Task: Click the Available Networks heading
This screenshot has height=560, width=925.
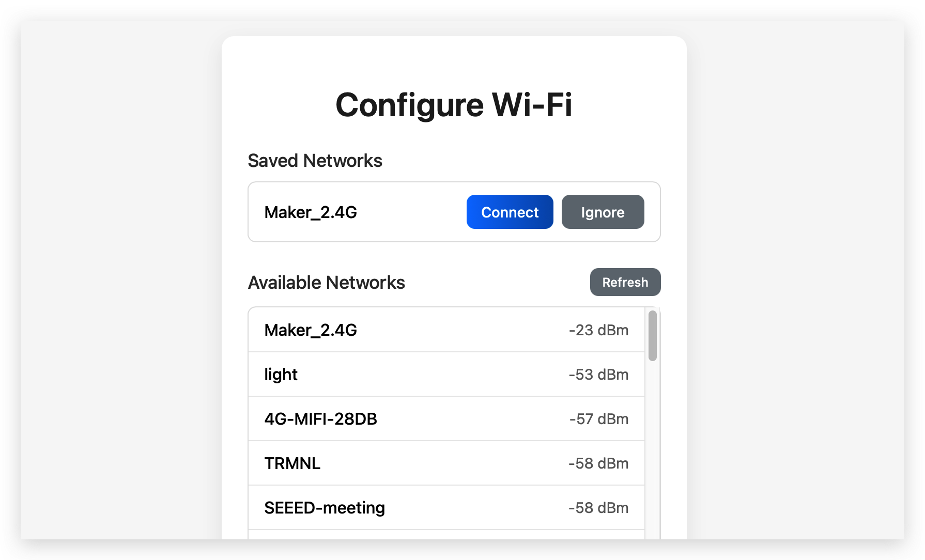Action: 327,283
